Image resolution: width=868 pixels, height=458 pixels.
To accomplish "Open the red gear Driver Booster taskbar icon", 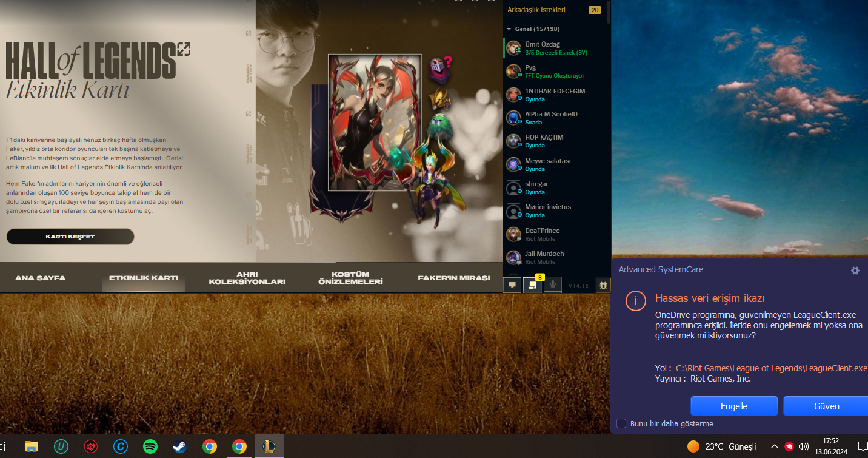I will tap(91, 446).
